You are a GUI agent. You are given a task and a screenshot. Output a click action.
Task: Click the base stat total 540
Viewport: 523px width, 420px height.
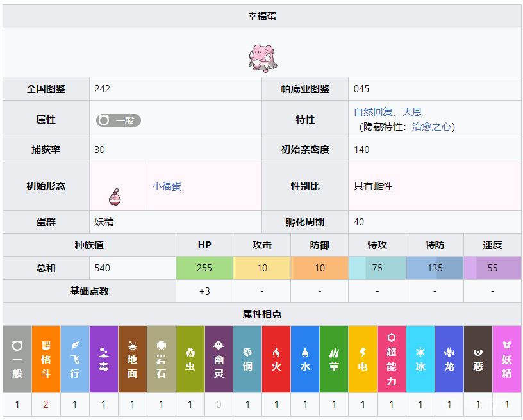coord(102,268)
